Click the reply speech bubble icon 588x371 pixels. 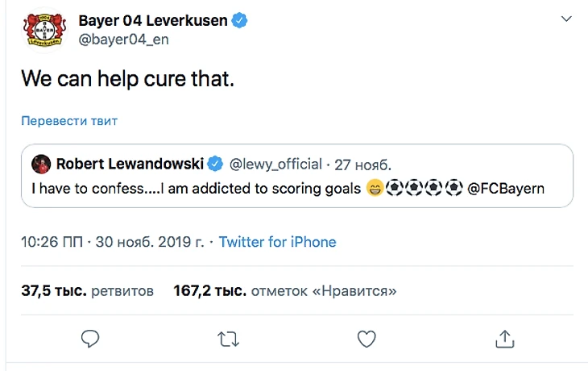[90, 339]
